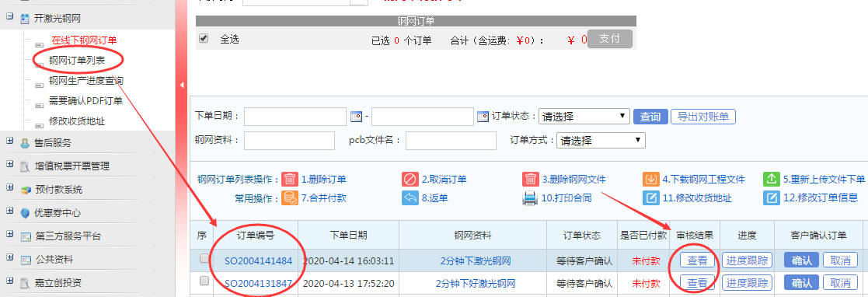868x297 pixels.
Task: Open the 订单状态 dropdown
Action: pos(584,117)
